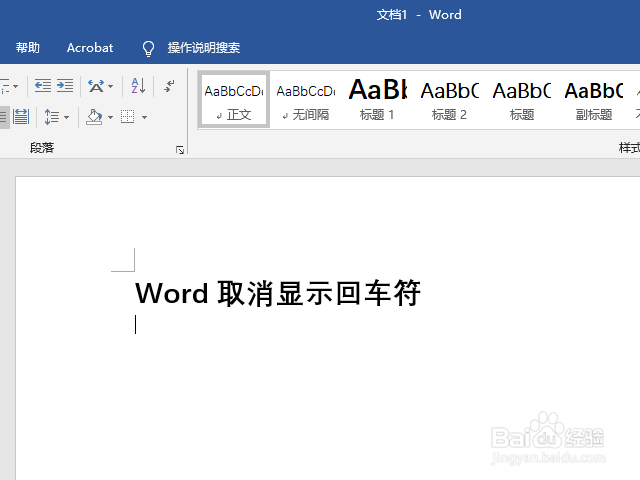The height and width of the screenshot is (480, 640).
Task: Click the 操作说明搜索 search box
Action: point(204,48)
